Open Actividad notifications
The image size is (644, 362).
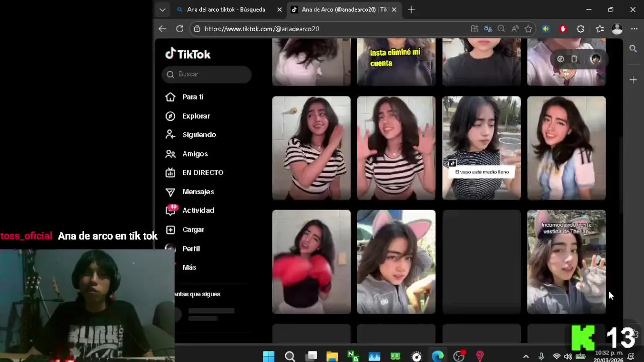click(x=198, y=211)
